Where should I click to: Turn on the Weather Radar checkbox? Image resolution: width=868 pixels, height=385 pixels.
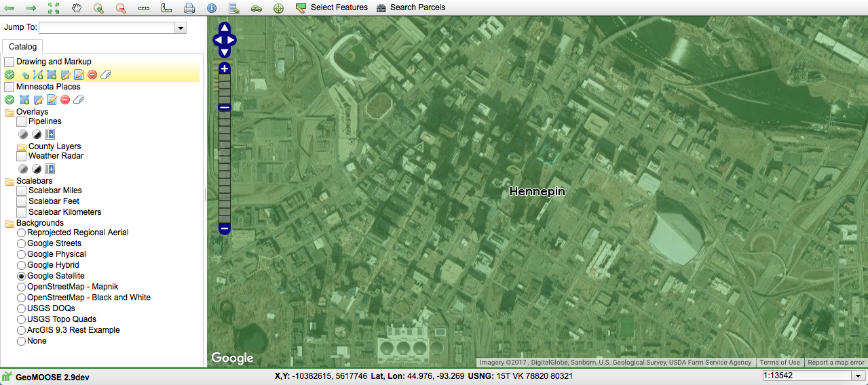click(21, 156)
